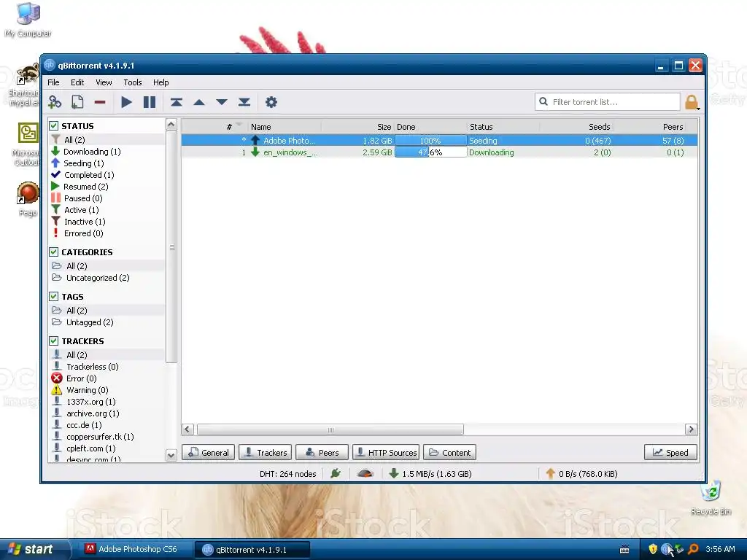Delete selected torrent with red minus

click(99, 102)
